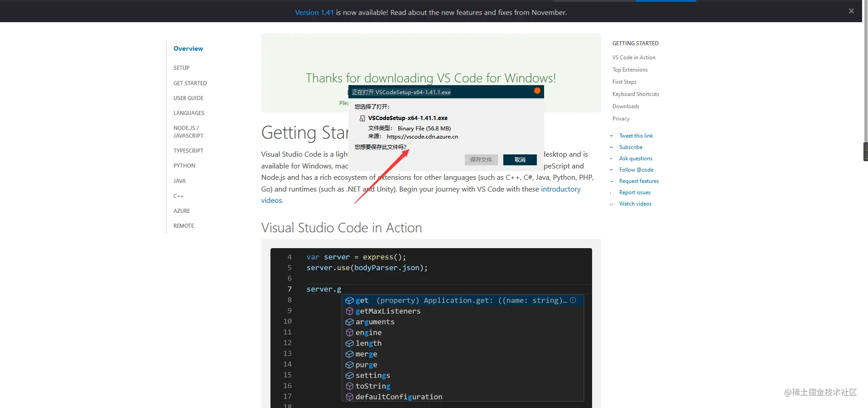Click the defaultConfiguration suggestion in the screenshot
This screenshot has height=408, width=868.
coord(399,397)
